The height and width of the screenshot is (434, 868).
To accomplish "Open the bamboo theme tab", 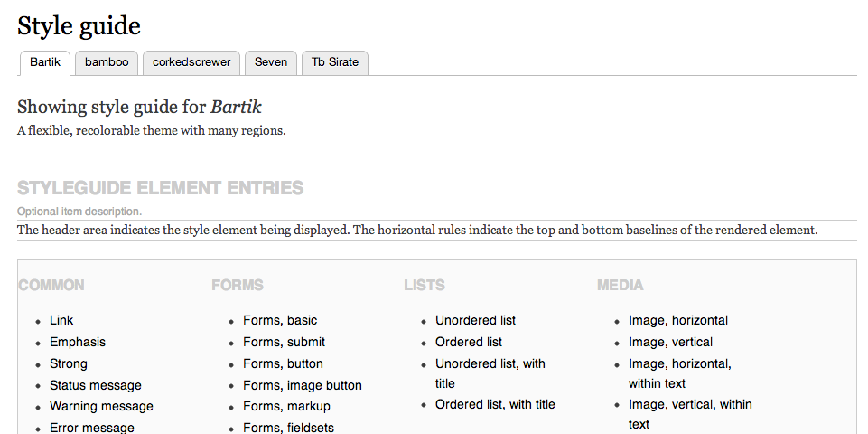I will tap(107, 62).
